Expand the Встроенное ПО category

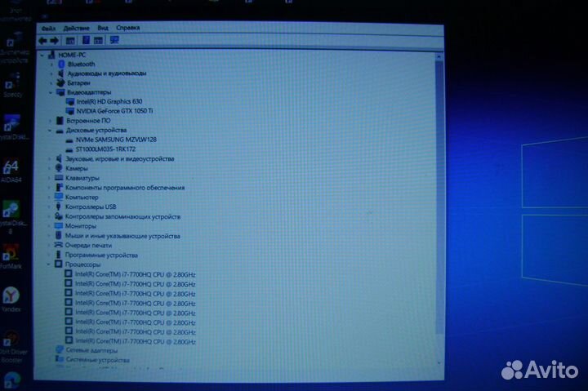[51, 121]
